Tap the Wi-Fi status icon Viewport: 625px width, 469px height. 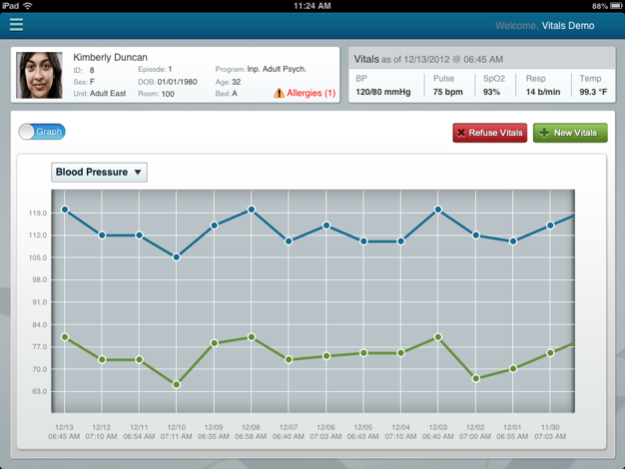tap(28, 6)
